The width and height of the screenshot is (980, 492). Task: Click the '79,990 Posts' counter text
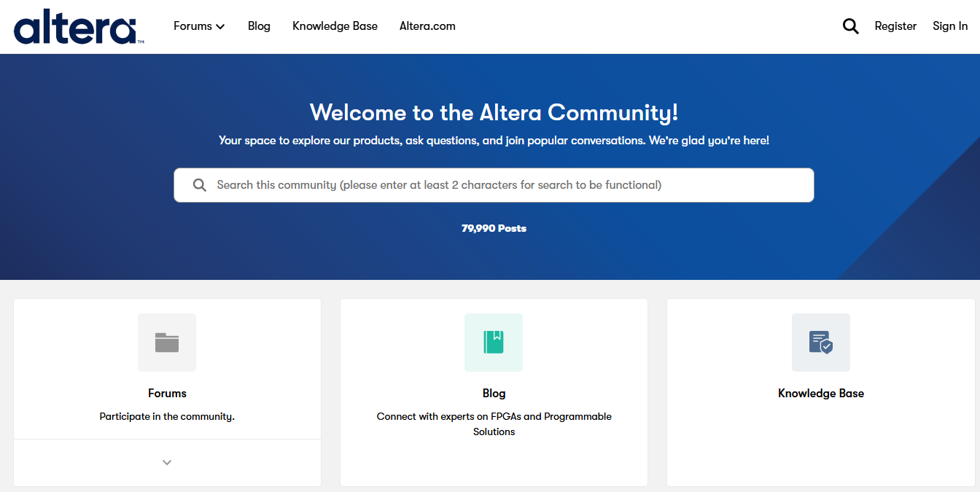click(x=494, y=228)
